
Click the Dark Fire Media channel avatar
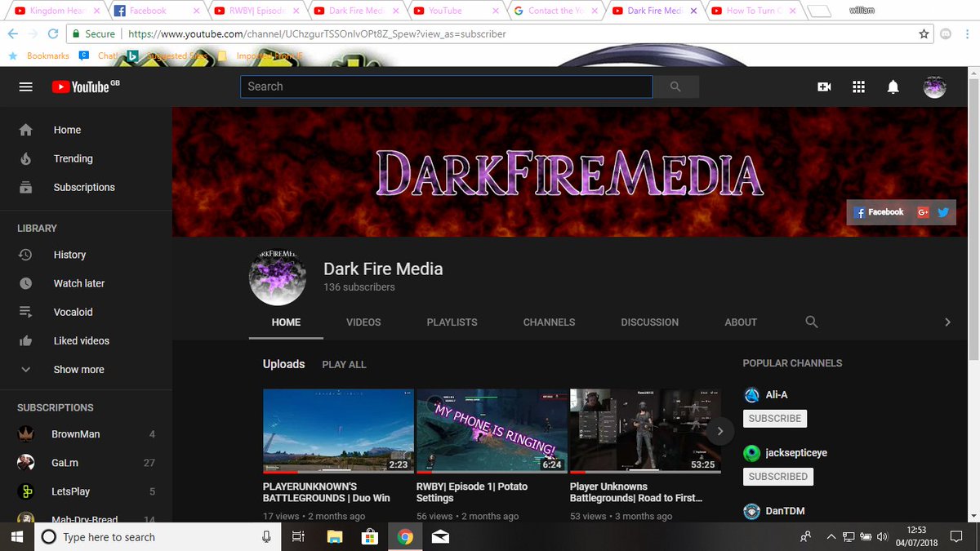point(278,278)
